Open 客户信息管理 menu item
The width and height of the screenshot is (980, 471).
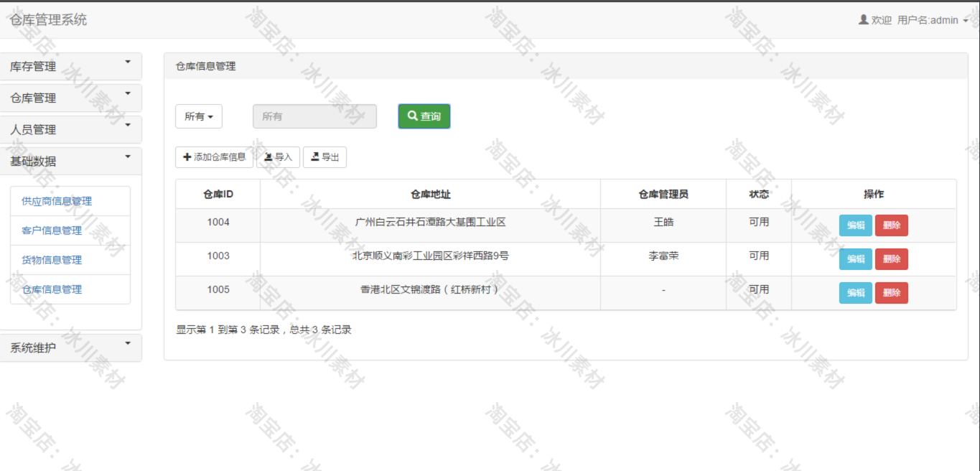[x=70, y=230]
